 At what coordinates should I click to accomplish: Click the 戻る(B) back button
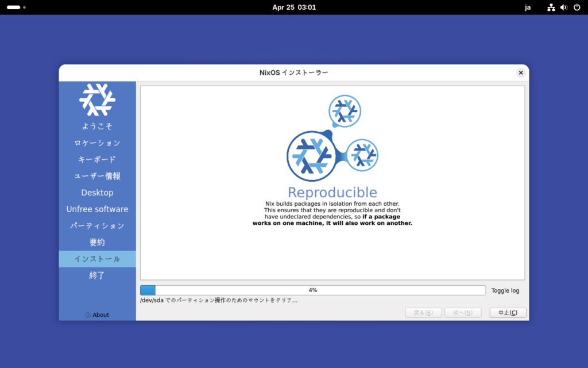(x=423, y=313)
